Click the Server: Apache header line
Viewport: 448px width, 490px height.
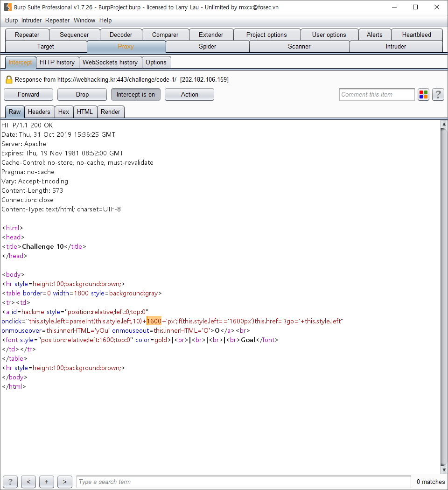click(x=24, y=144)
